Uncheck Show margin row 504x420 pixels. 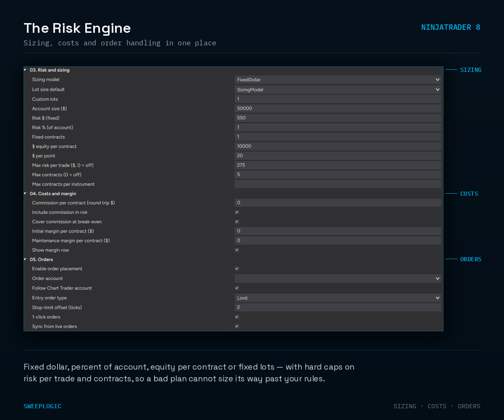[x=237, y=250]
